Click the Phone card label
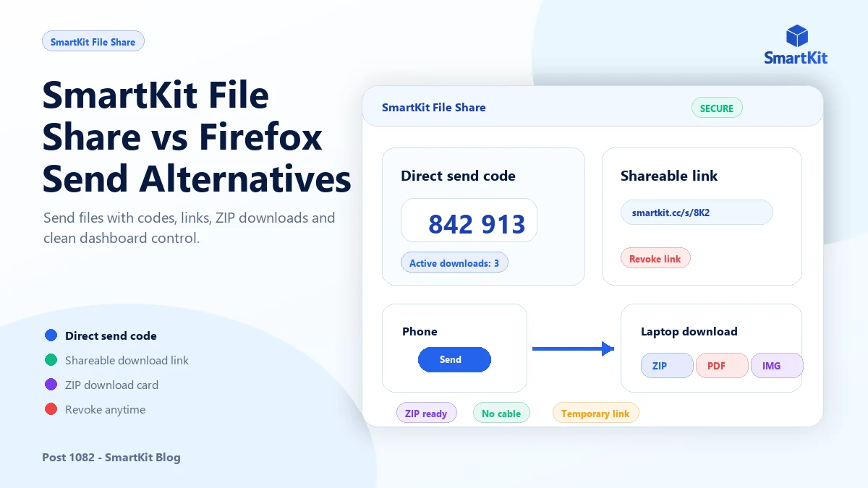The width and height of the screenshot is (868, 488). [x=420, y=331]
